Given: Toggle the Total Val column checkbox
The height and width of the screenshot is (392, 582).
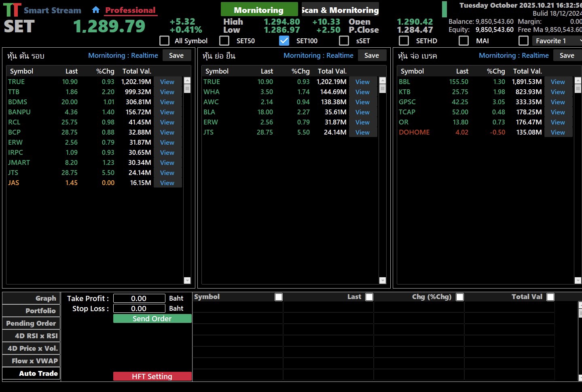Looking at the screenshot, I should 550,297.
